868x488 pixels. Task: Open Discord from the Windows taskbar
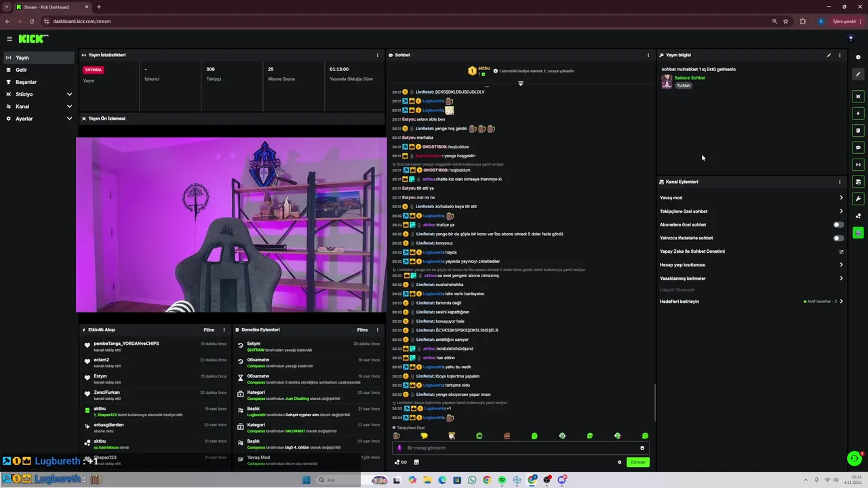pyautogui.click(x=562, y=480)
